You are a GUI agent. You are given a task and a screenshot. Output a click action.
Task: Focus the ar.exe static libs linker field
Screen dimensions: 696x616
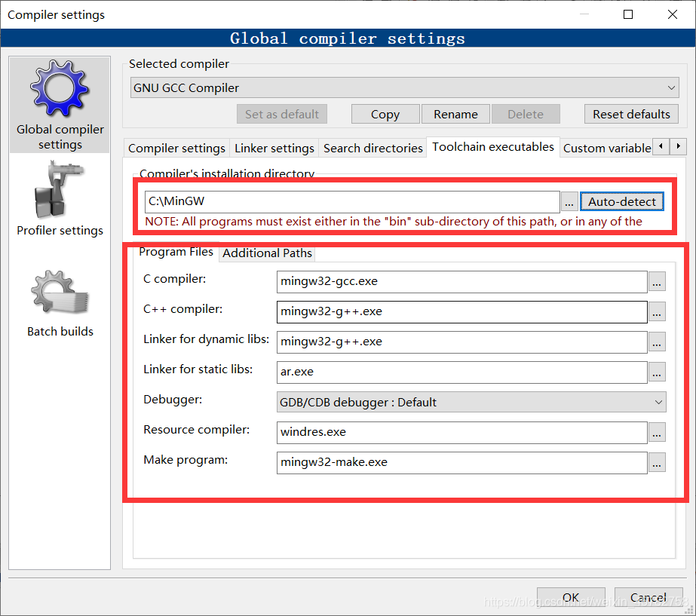click(461, 372)
